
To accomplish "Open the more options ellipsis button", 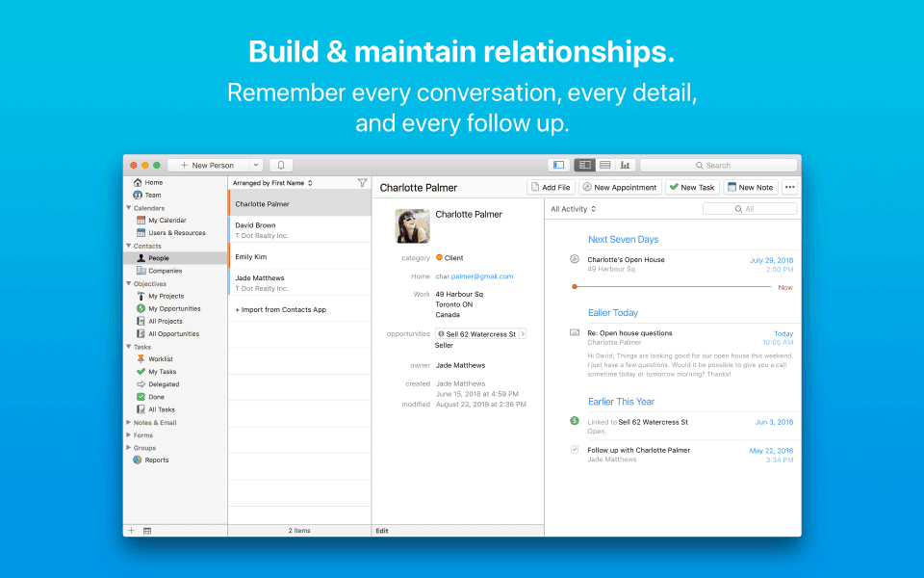I will pos(790,188).
